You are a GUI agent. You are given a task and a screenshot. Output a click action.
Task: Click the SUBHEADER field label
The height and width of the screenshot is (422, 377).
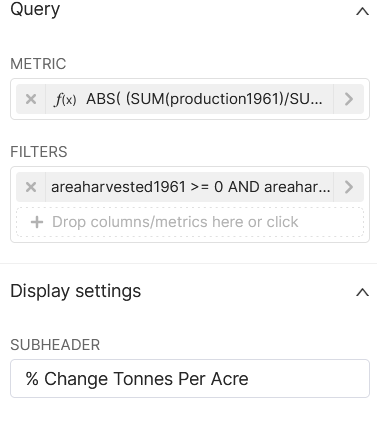[55, 345]
